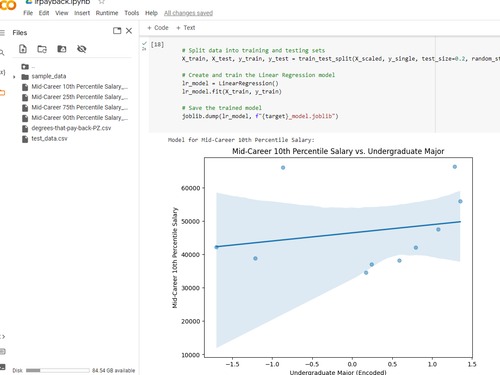Click the 84.54 GB available text
This screenshot has width=500, height=375.
pos(114,370)
